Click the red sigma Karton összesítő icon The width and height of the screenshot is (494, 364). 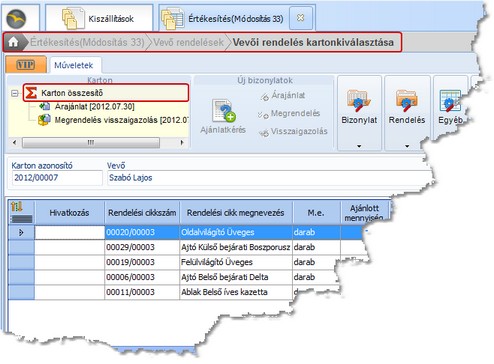click(x=31, y=93)
